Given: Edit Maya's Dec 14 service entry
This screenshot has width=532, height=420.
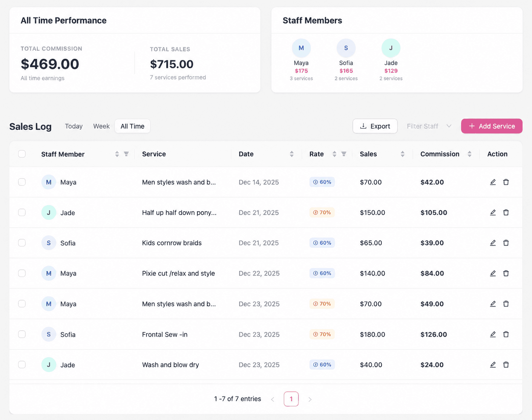Looking at the screenshot, I should [493, 182].
